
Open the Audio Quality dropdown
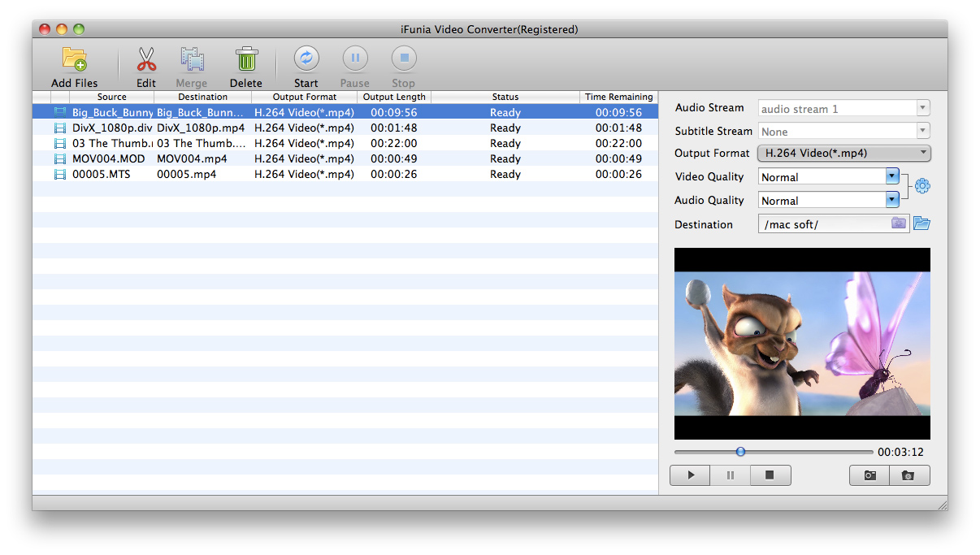892,200
